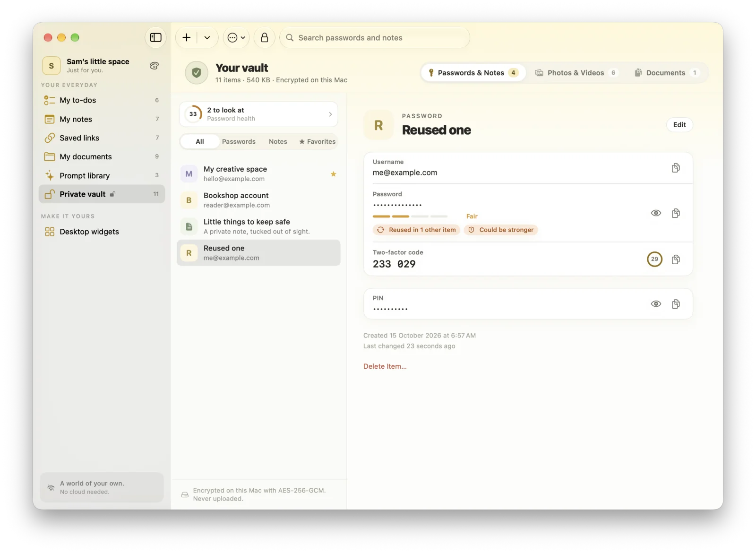The height and width of the screenshot is (553, 756).
Task: Click the Edit button
Action: [679, 125]
